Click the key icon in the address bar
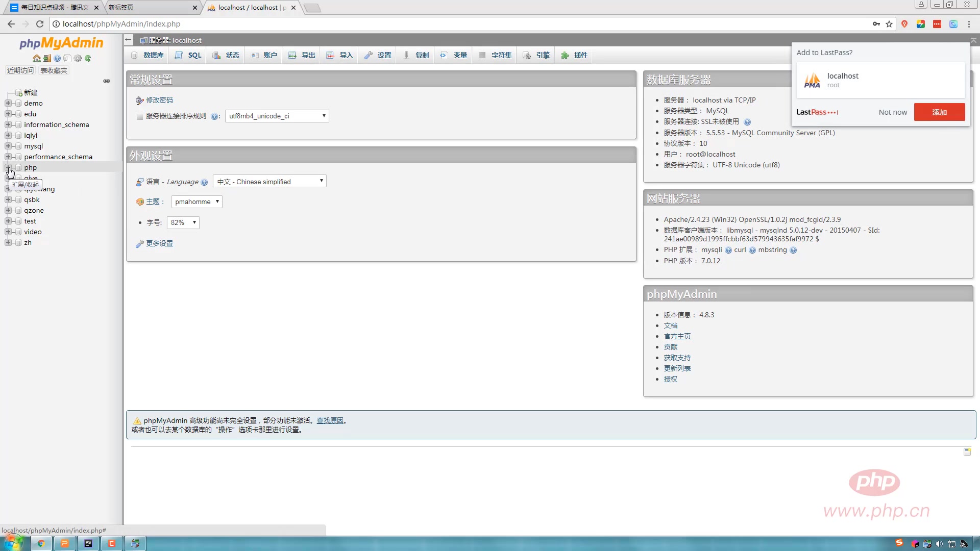Viewport: 980px width, 551px height. click(x=876, y=24)
